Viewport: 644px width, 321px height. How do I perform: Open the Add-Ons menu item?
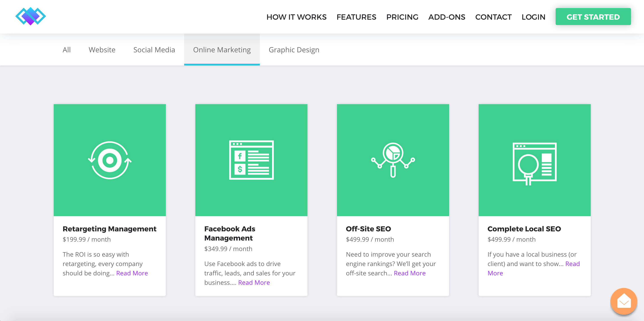pyautogui.click(x=447, y=17)
